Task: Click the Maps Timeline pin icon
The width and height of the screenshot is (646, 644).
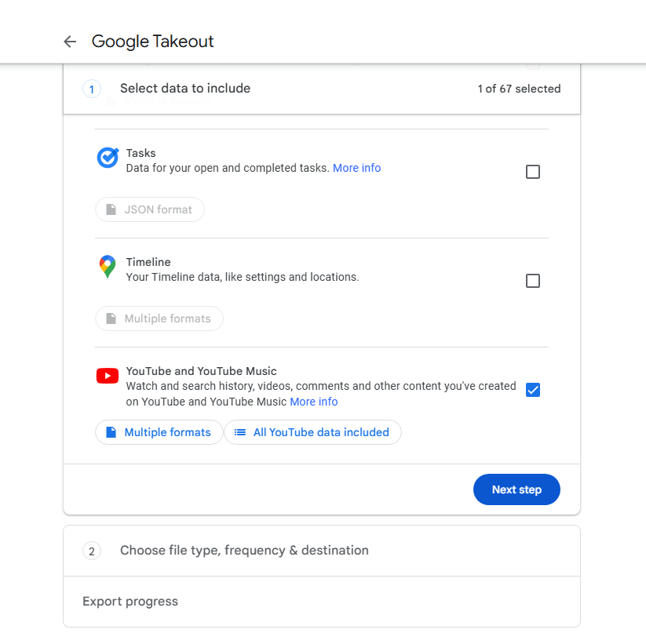Action: click(108, 267)
